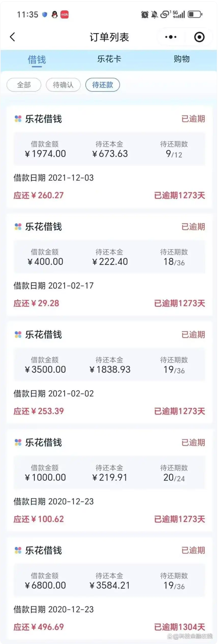Switch to the 乐花卡 tab

pyautogui.click(x=109, y=59)
